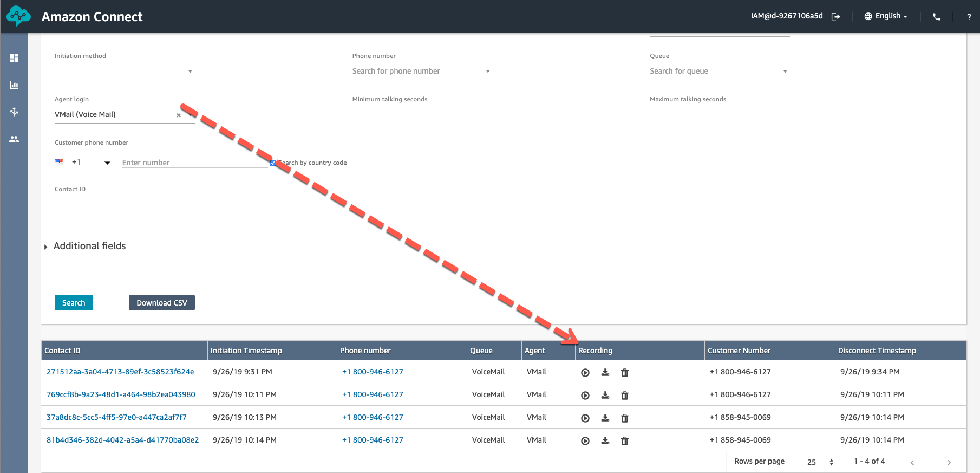Open the phone softphone icon in header
This screenshot has height=473, width=980.
[x=937, y=17]
